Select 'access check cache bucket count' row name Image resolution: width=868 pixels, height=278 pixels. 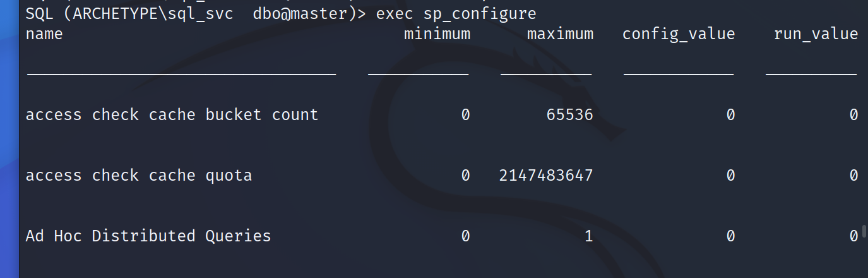click(172, 114)
